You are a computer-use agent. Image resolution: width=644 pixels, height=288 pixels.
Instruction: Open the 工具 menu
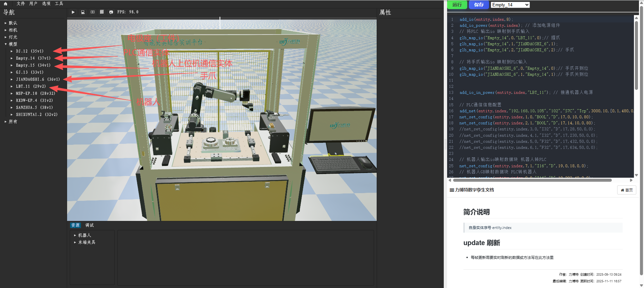59,4
